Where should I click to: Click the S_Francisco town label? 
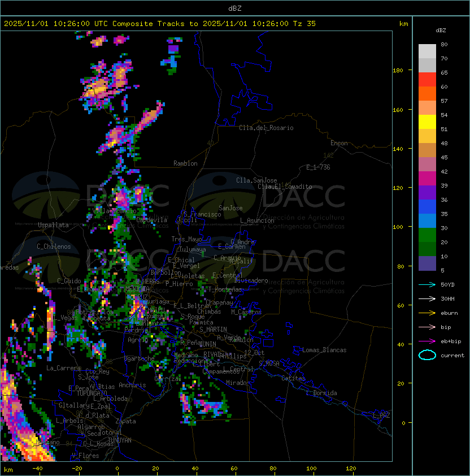[202, 214]
